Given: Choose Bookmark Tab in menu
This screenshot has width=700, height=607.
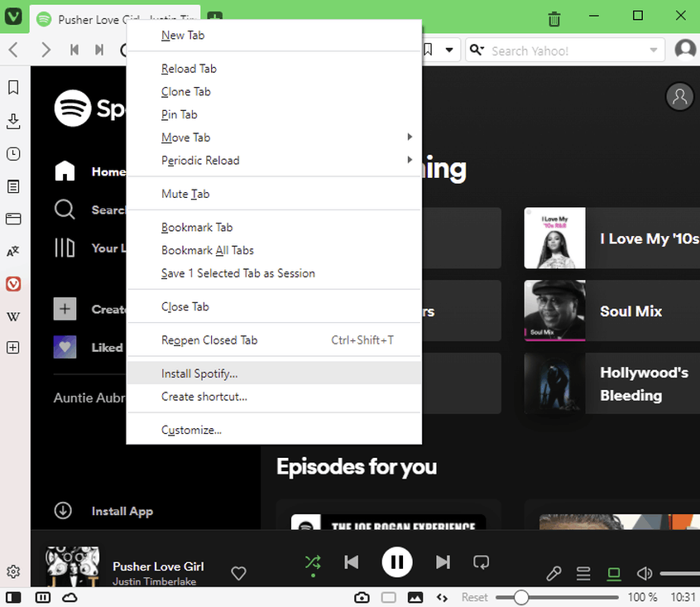Looking at the screenshot, I should [x=274, y=228].
